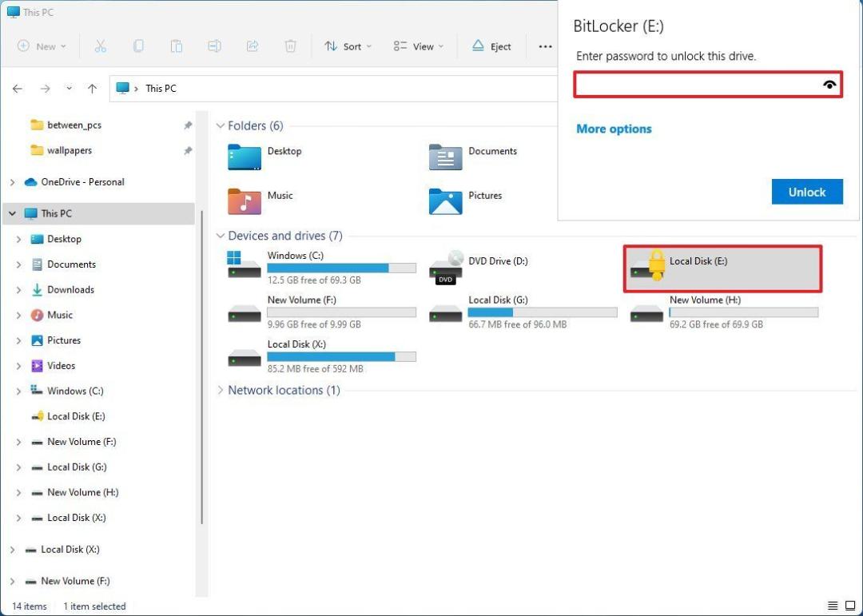Collapse the Folders (6) section
863x616 pixels.
point(221,126)
